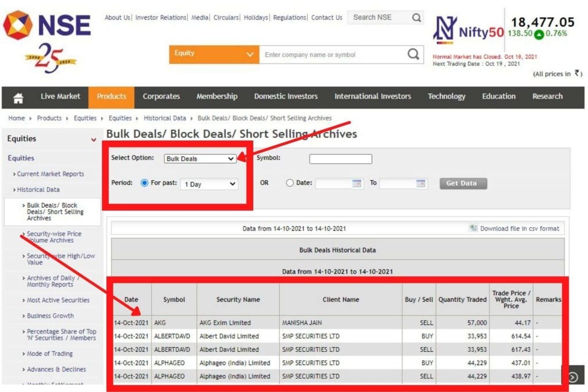Open the Investor Relations link

tap(161, 18)
